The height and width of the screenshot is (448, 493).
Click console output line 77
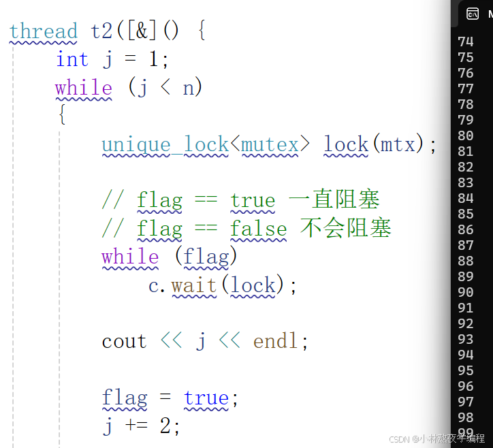465,89
